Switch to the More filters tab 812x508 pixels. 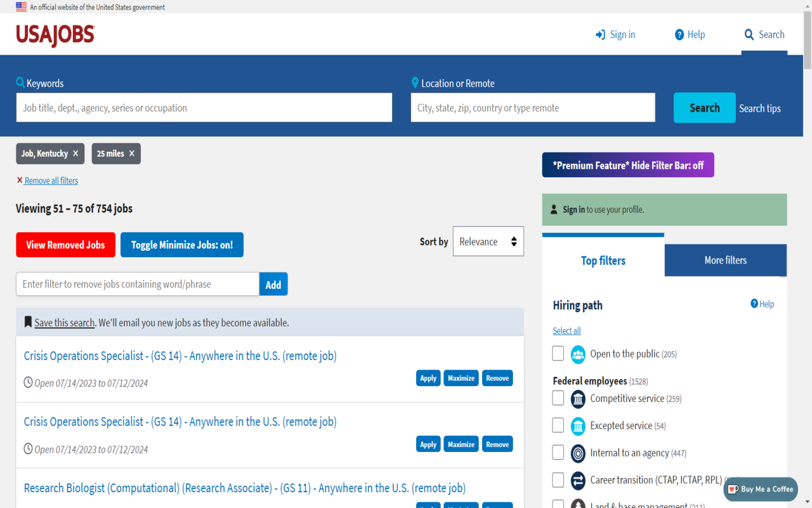pos(726,260)
